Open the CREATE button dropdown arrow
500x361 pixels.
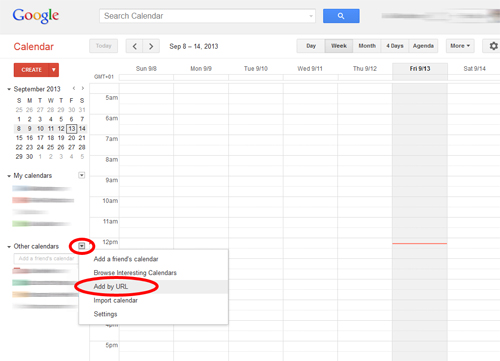pos(54,70)
